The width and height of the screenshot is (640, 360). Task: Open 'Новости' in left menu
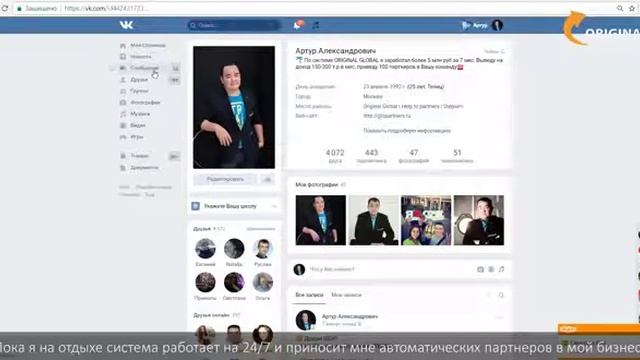(x=140, y=57)
